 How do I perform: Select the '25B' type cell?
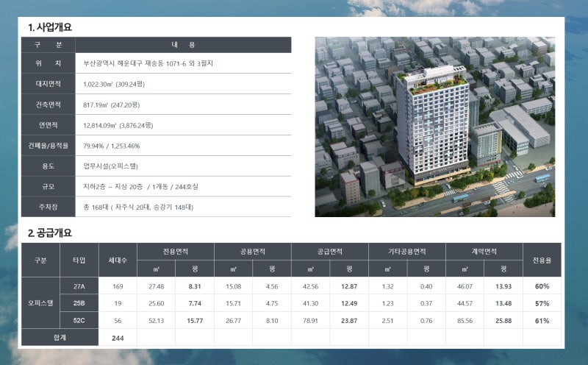click(x=79, y=303)
